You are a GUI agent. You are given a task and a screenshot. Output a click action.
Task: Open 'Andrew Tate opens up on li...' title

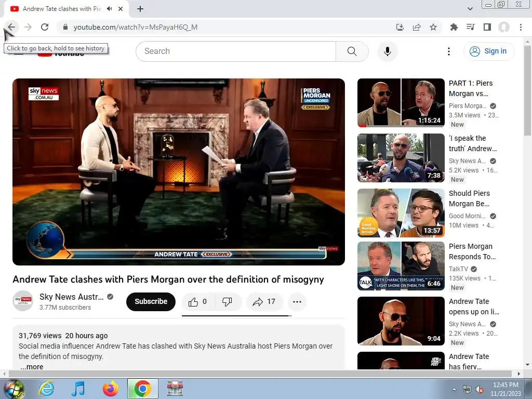474,307
